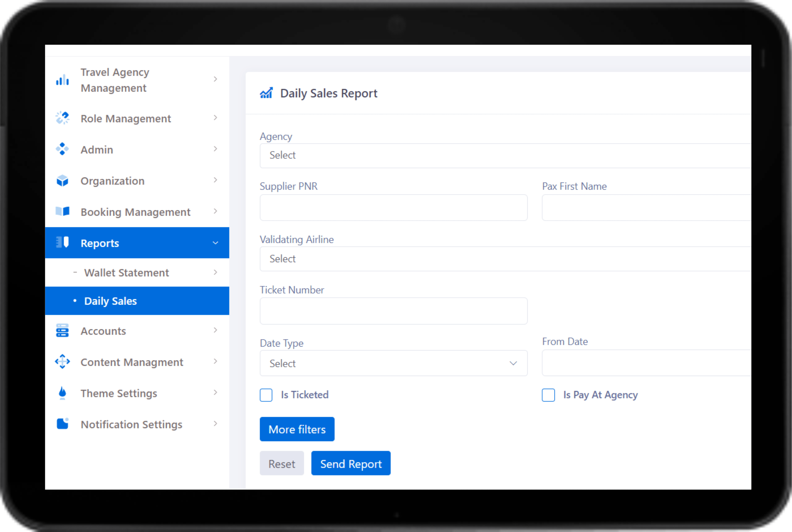Click the Notification Settings icon
792x532 pixels.
point(63,424)
